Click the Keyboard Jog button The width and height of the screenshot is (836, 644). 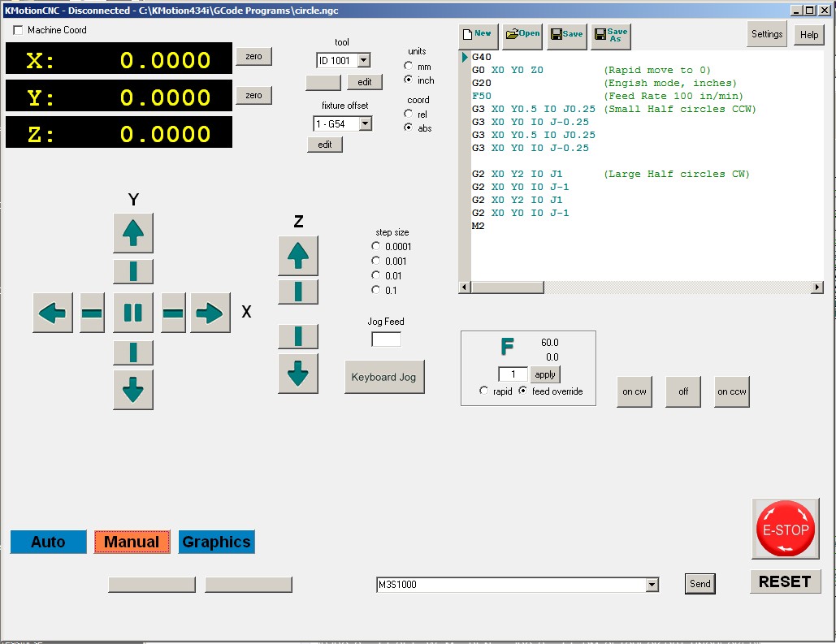point(384,377)
